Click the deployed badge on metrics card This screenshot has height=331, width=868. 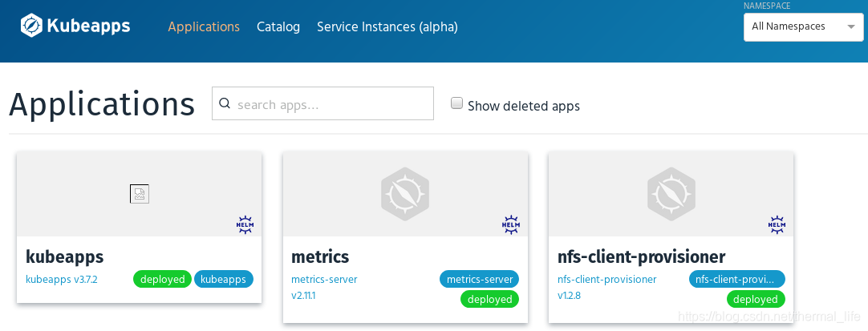point(490,299)
